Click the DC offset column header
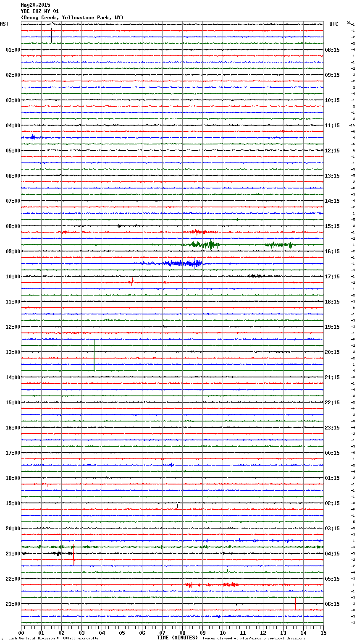 coord(349,23)
